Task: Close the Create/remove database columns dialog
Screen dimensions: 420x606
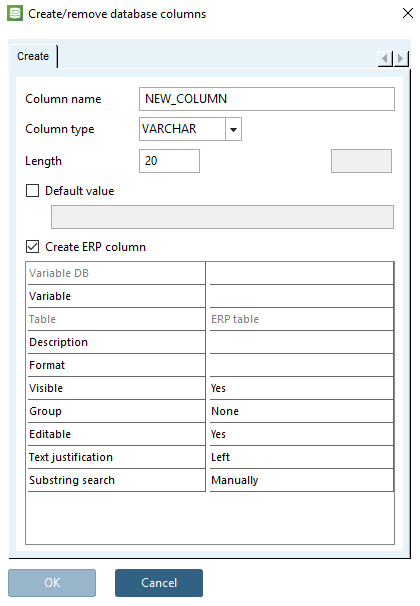Action: (x=408, y=13)
